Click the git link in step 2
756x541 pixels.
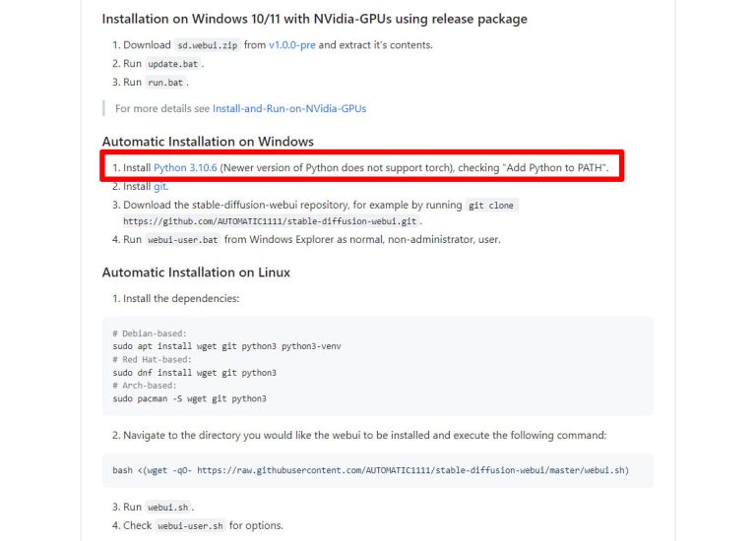160,186
